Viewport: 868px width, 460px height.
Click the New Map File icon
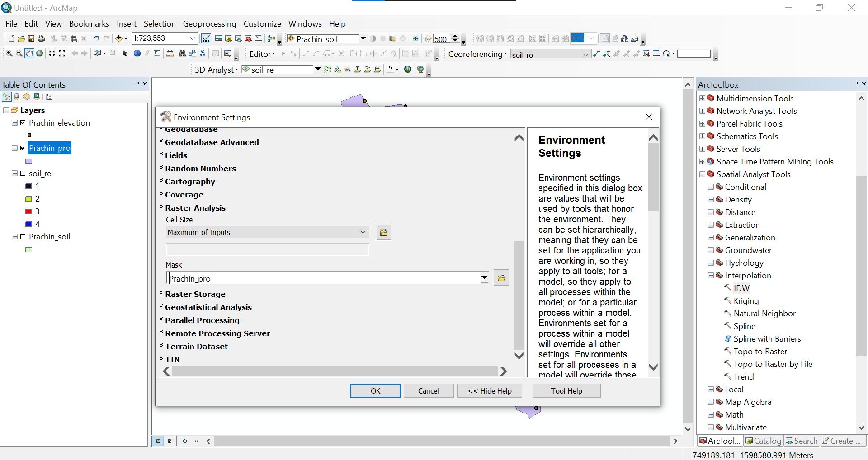[11, 38]
